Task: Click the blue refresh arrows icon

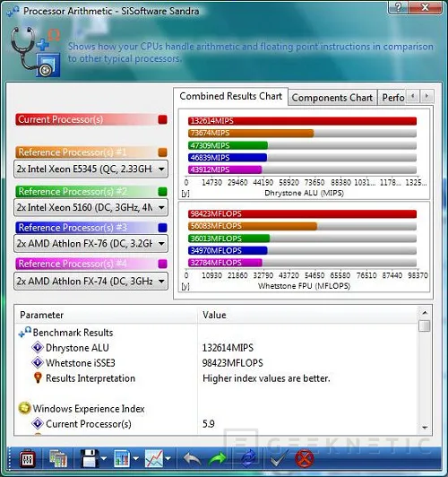Action: pos(249,459)
